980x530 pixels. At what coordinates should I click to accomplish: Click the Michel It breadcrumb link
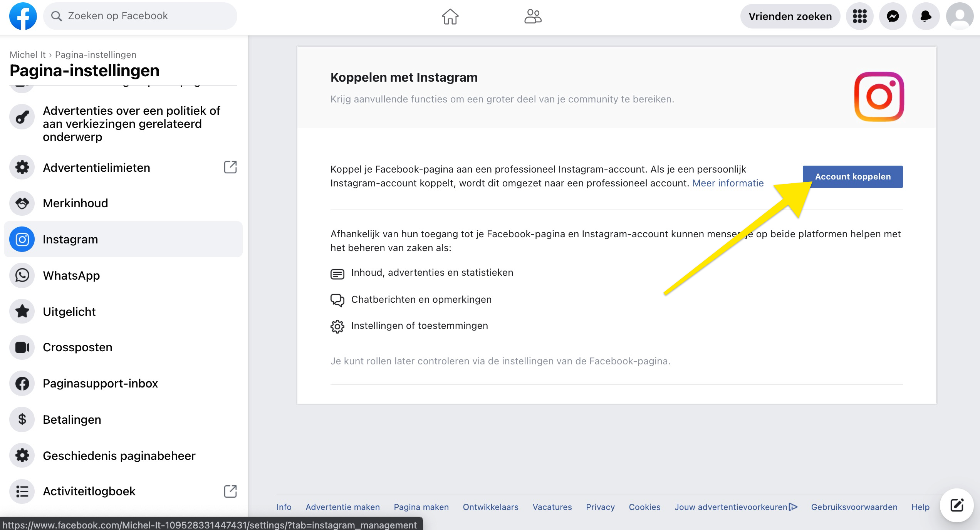(x=27, y=55)
